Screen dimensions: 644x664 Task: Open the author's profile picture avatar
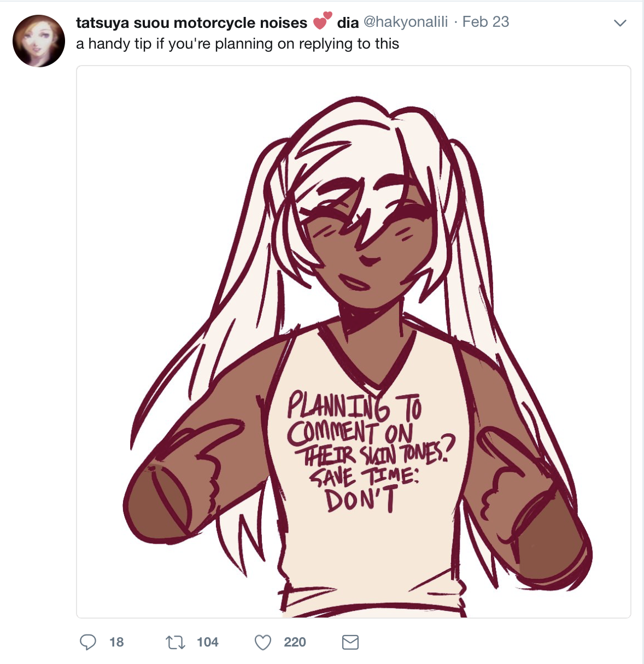tap(39, 41)
